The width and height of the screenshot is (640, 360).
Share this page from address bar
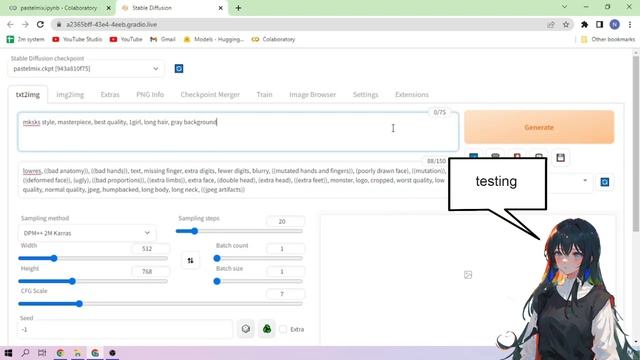(551, 24)
